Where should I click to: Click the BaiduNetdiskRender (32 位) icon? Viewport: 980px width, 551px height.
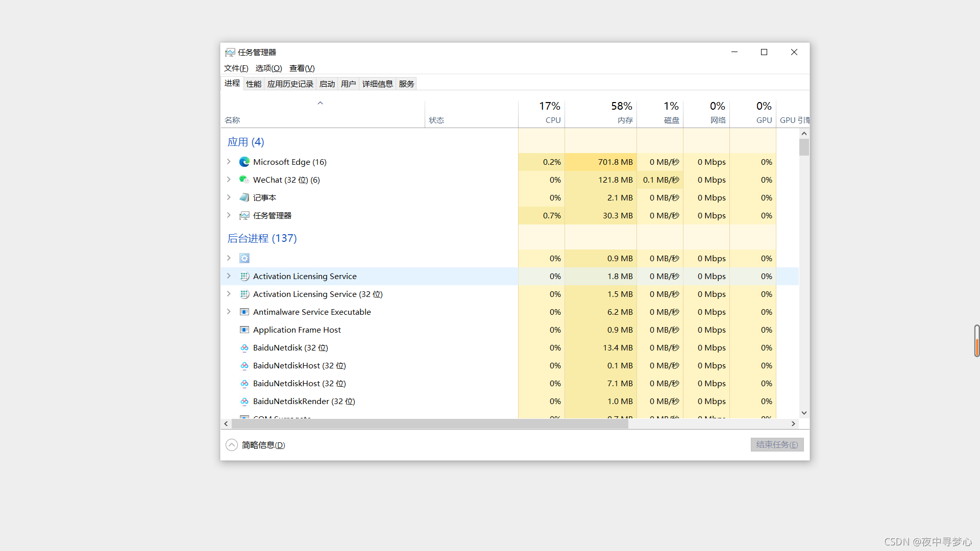click(x=244, y=401)
